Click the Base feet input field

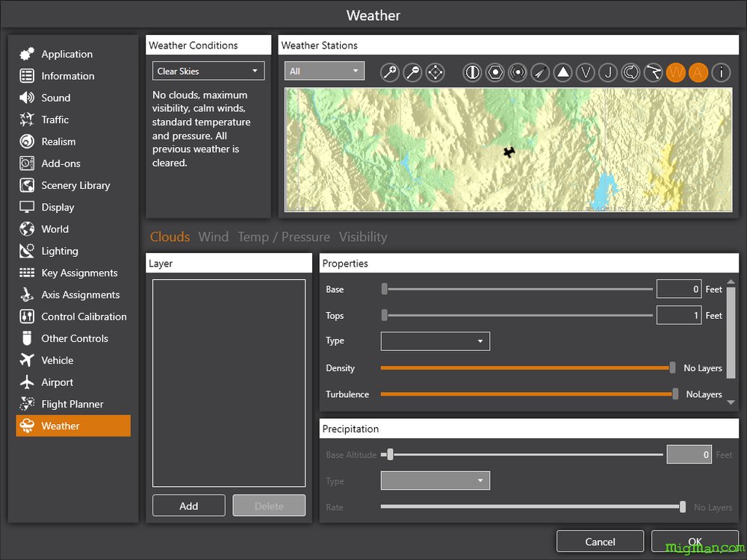pos(679,289)
